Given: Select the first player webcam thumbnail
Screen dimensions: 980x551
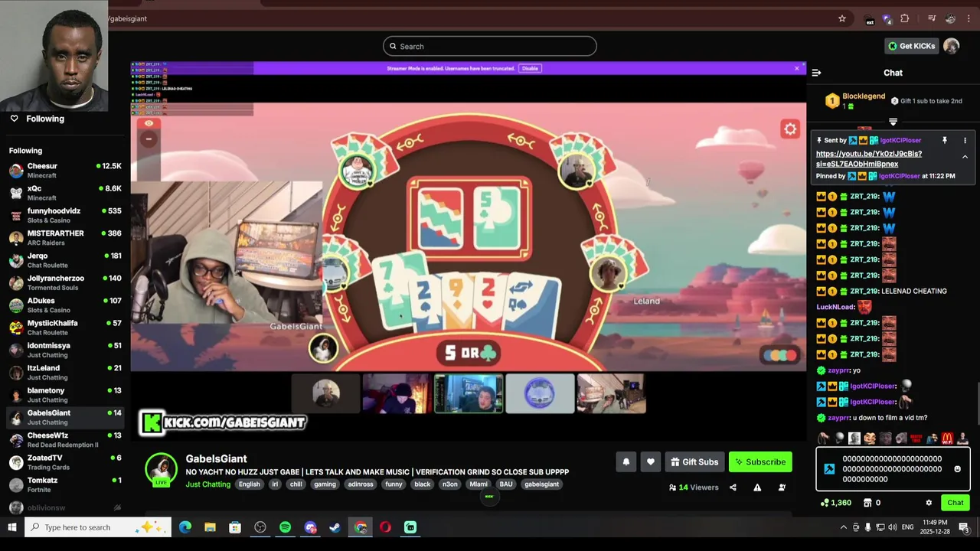Looking at the screenshot, I should [x=325, y=393].
